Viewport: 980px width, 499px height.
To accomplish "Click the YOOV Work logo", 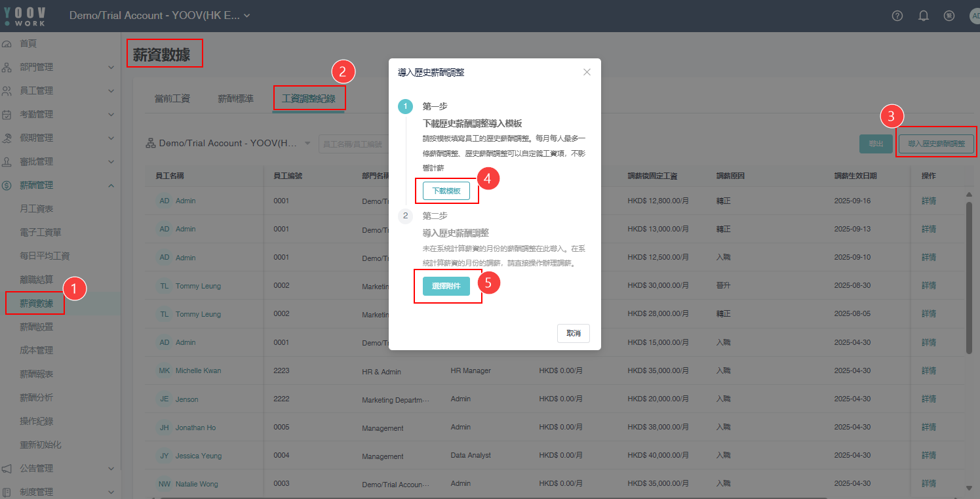I will [x=25, y=16].
